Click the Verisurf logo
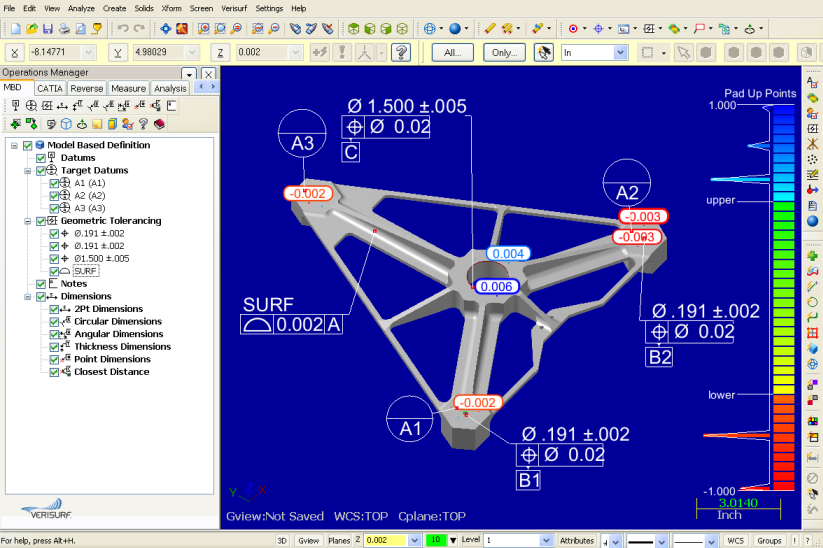 pyautogui.click(x=47, y=509)
